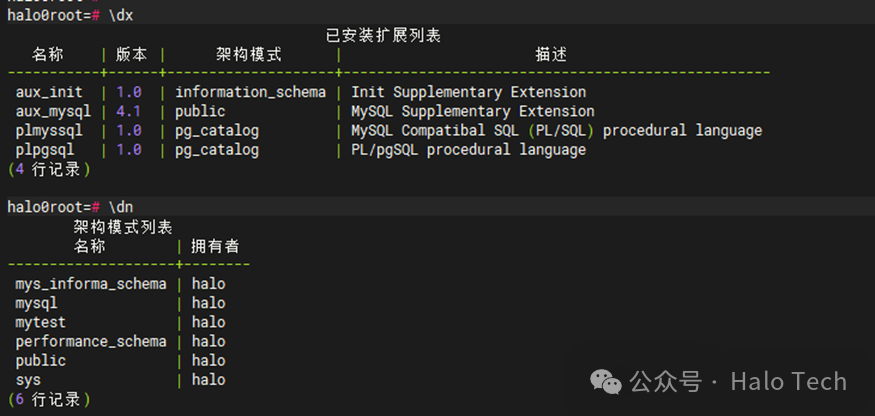Click the 拥有者 column header
875x416 pixels.
[x=215, y=246]
